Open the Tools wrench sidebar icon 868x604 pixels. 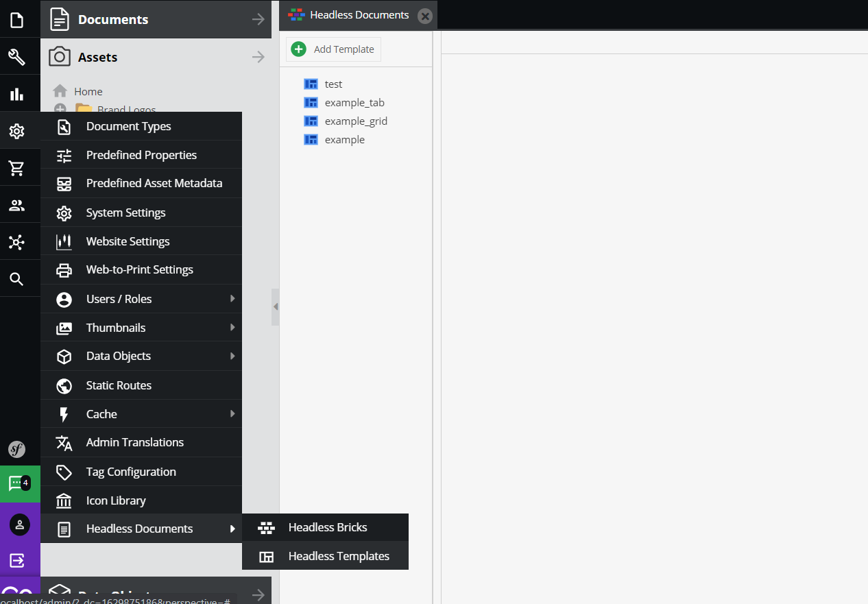[x=16, y=57]
